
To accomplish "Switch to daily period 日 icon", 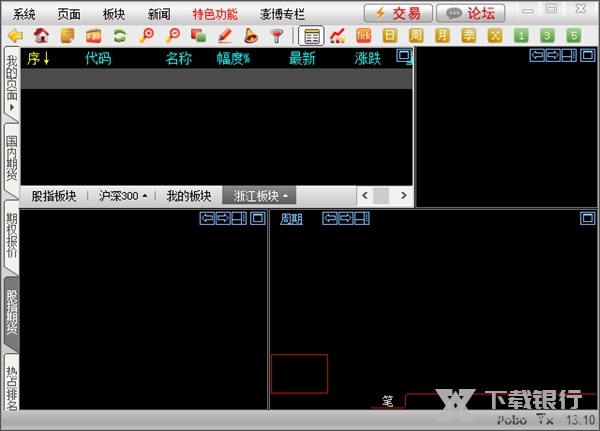I will pyautogui.click(x=390, y=36).
